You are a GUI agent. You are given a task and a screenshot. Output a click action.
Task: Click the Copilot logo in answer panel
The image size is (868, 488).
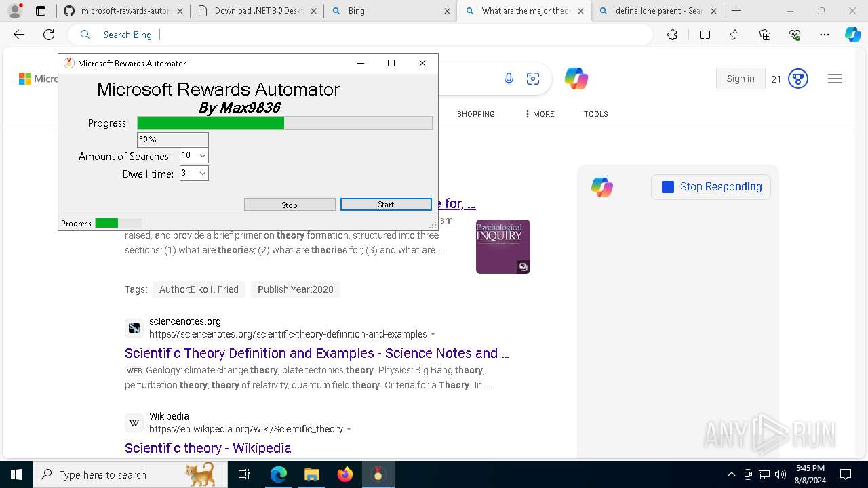pos(602,187)
